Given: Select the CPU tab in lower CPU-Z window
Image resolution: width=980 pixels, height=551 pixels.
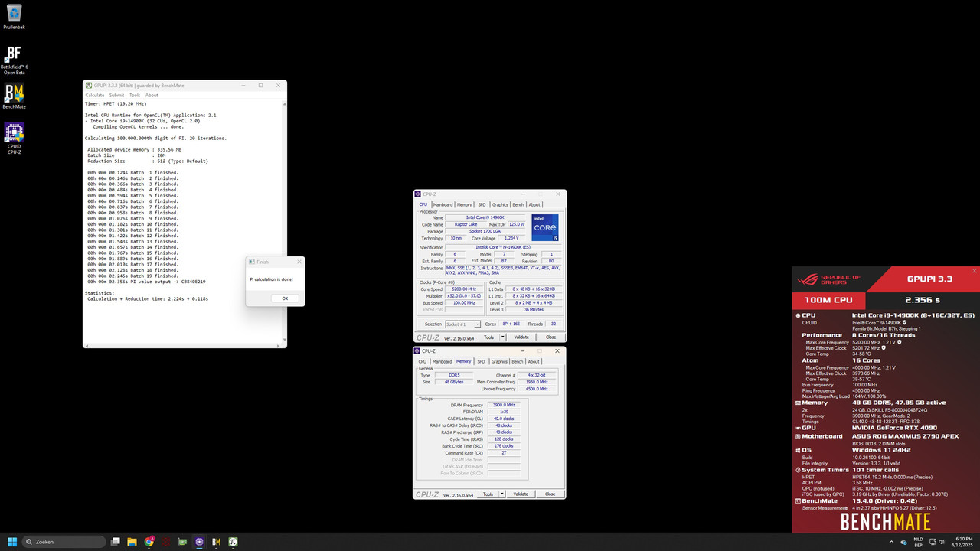Looking at the screenshot, I should click(x=422, y=361).
